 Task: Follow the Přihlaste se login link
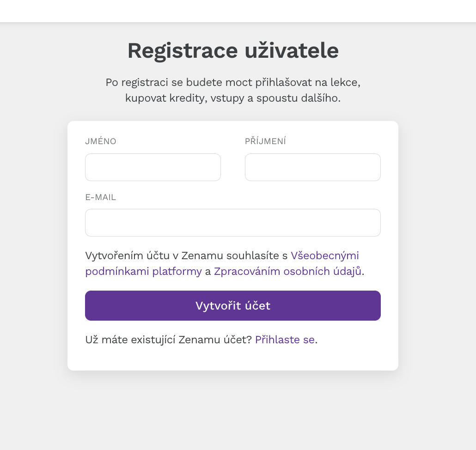tap(285, 340)
